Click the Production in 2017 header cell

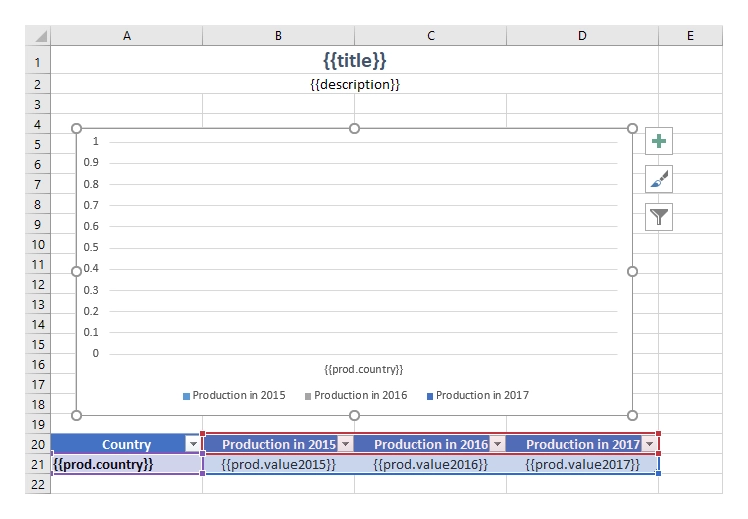582,444
